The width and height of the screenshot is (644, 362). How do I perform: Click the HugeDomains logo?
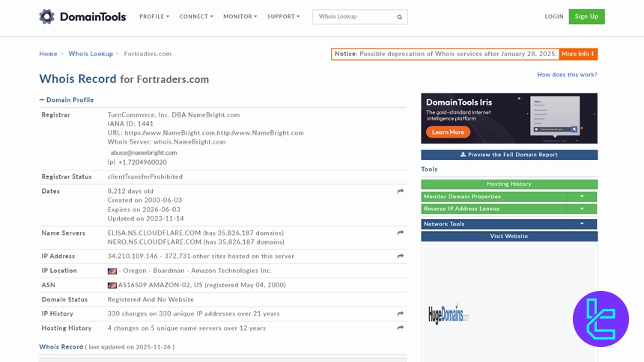(x=448, y=315)
